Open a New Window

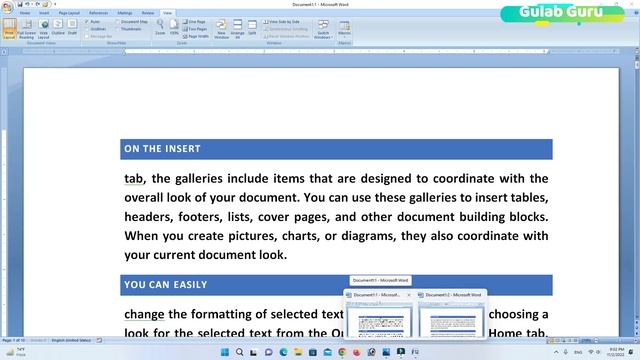[222, 29]
